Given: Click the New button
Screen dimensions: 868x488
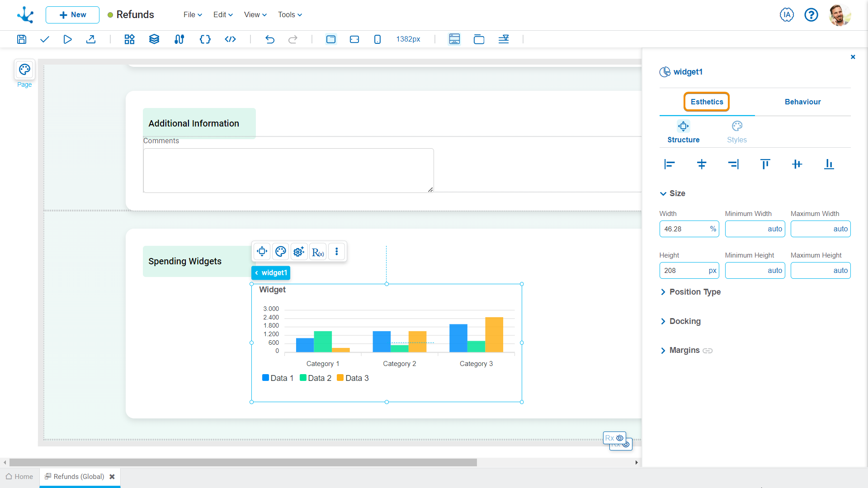Looking at the screenshot, I should [72, 14].
